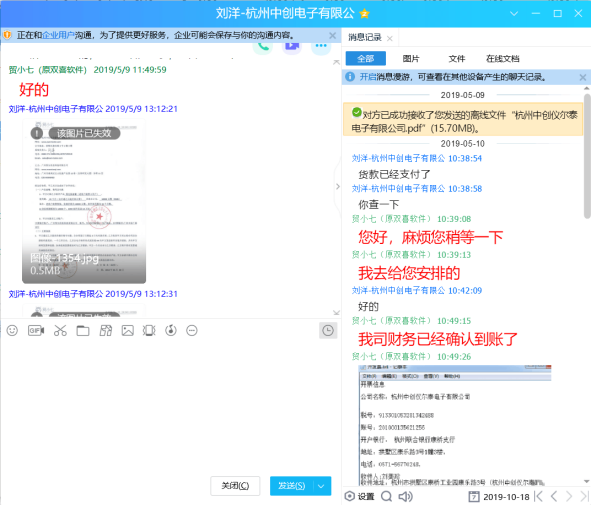Click the info icon on message roaming notice
Viewport: 591px width, 506px height.
tap(350, 77)
